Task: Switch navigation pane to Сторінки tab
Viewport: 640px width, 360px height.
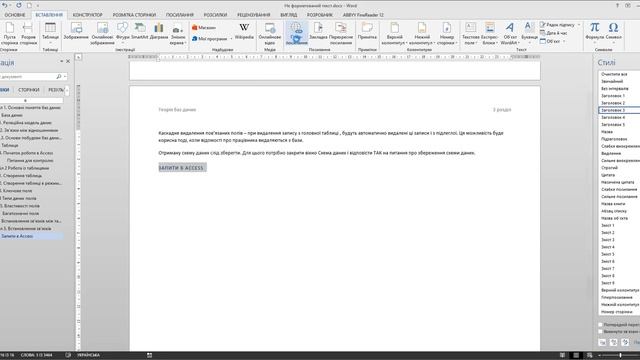Action: coord(29,90)
